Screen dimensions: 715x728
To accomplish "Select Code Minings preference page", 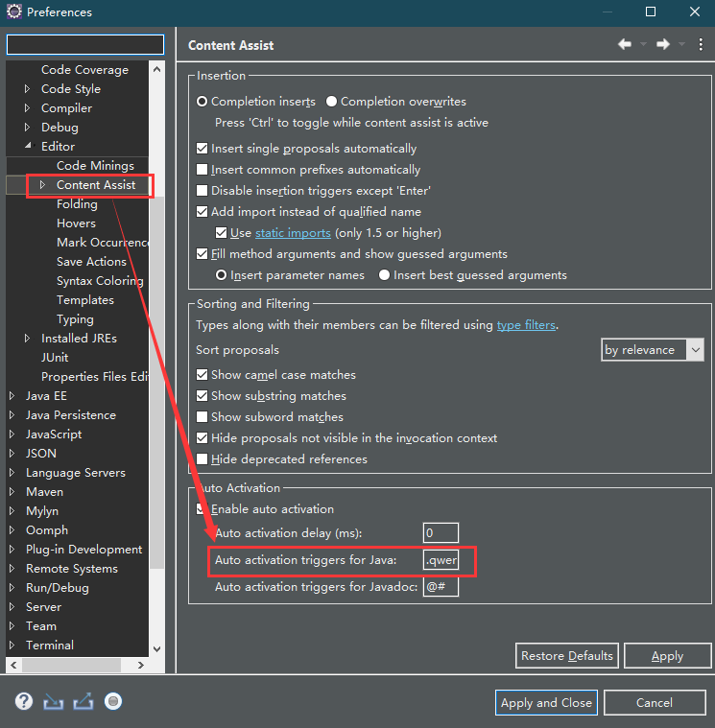I will tap(95, 165).
